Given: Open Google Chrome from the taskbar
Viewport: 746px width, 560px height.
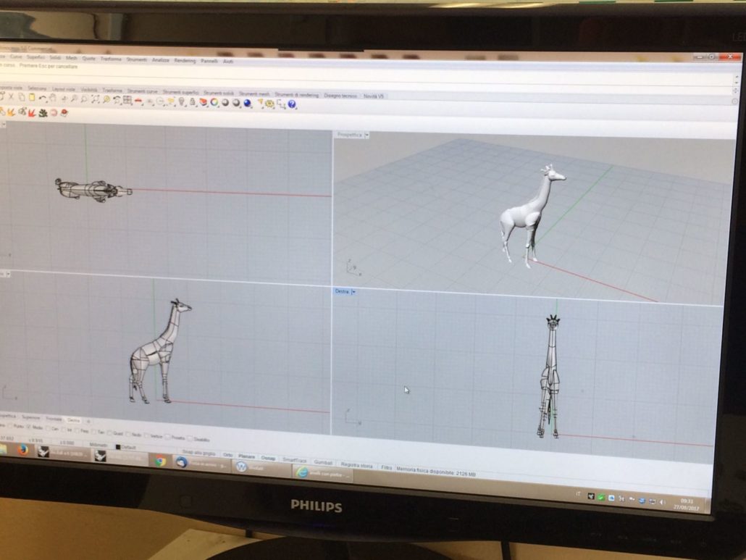Looking at the screenshot, I should coord(160,461).
